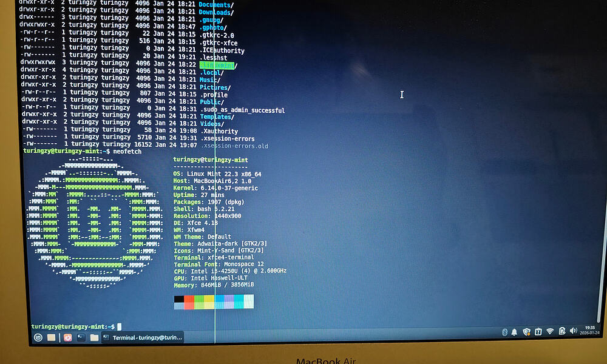Image resolution: width=607 pixels, height=364 pixels.
Task: Click the .ICEauthority file name
Action: pos(222,50)
